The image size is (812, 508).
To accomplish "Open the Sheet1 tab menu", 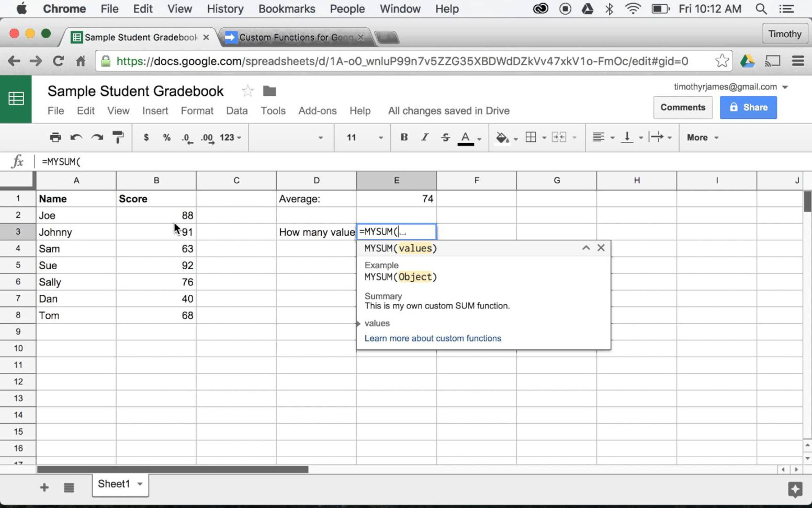I will (139, 484).
